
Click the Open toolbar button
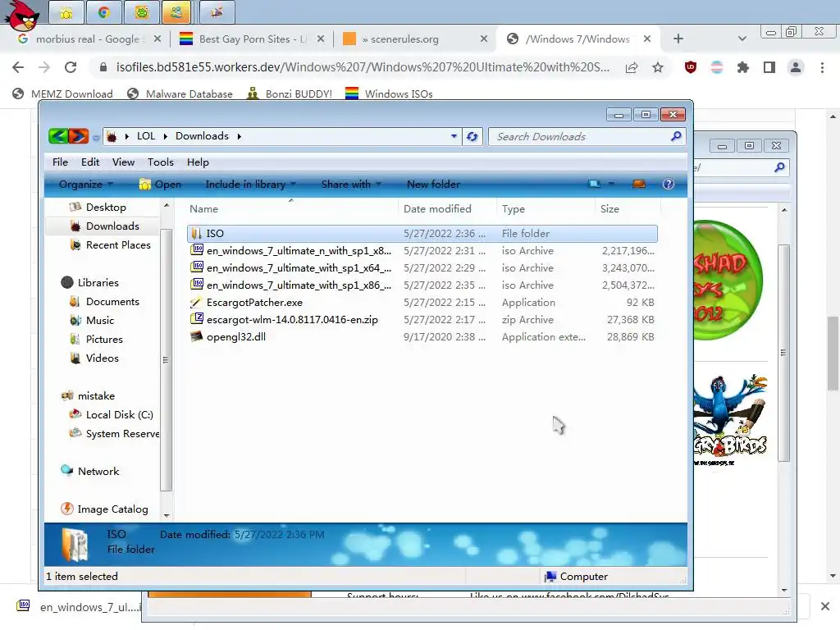160,185
